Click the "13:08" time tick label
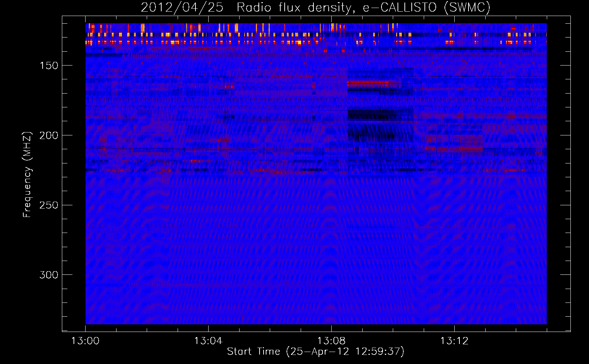Viewport: 589px width, 364px height. 331,341
